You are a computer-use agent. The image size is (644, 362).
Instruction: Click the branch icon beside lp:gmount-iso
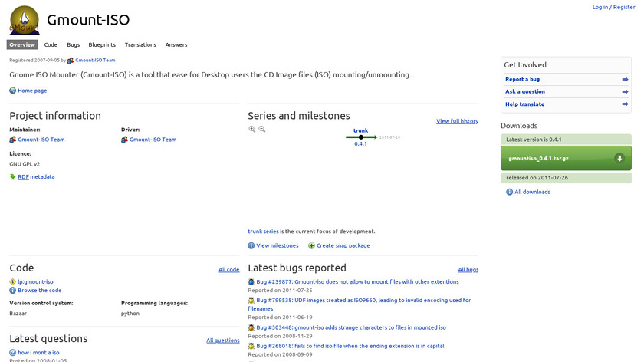coord(13,282)
